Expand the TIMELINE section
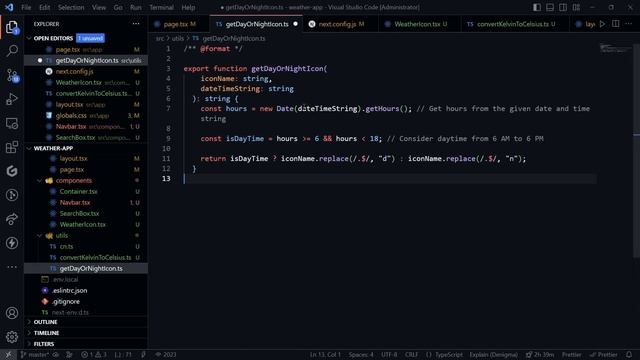 pyautogui.click(x=86, y=333)
